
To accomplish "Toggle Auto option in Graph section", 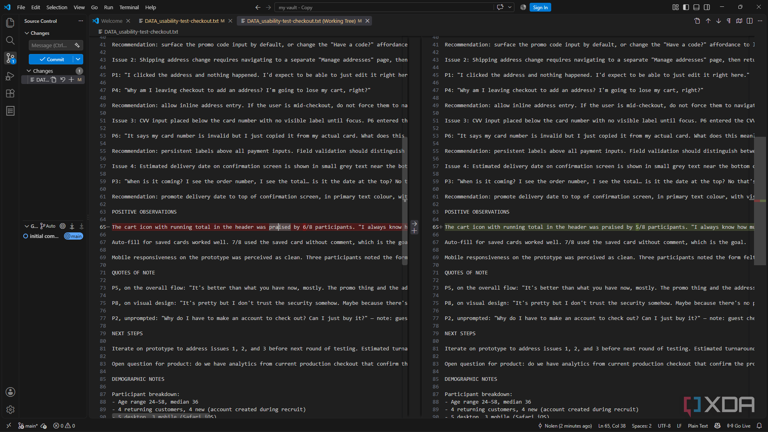I will [48, 226].
